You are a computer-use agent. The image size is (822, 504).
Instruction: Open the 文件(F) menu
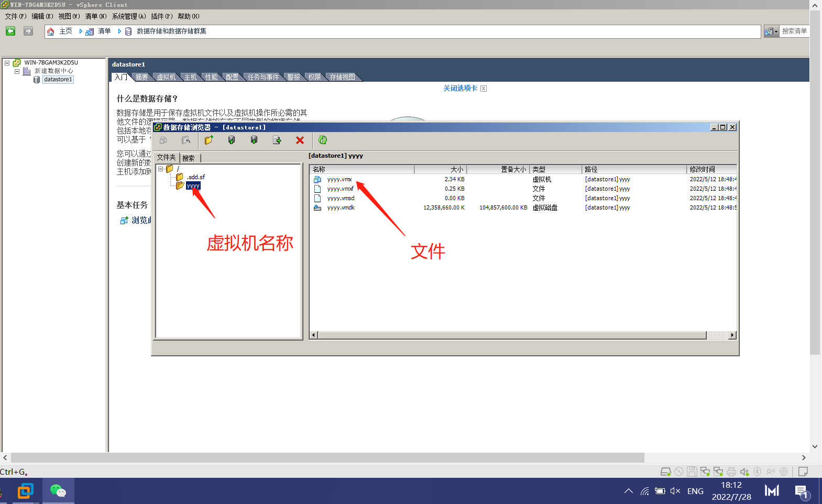16,16
